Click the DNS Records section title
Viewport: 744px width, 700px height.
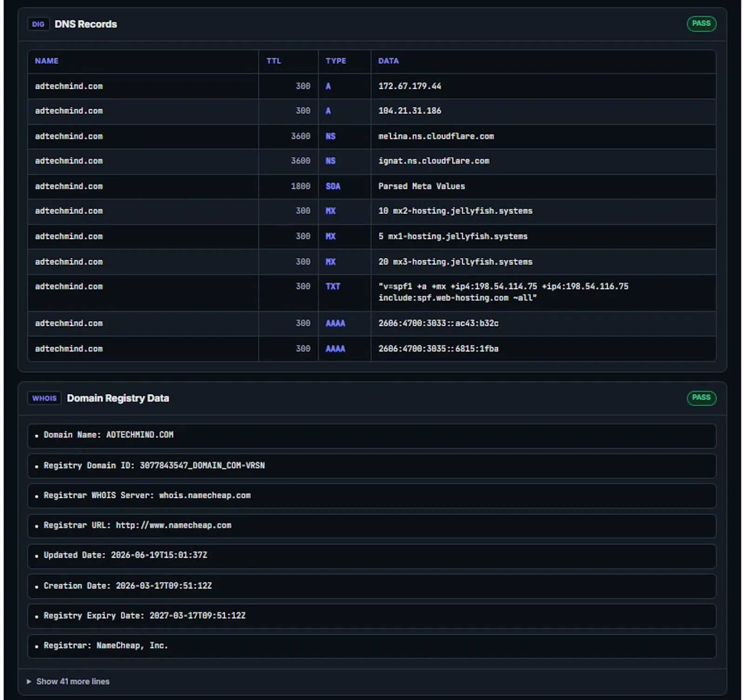86,24
